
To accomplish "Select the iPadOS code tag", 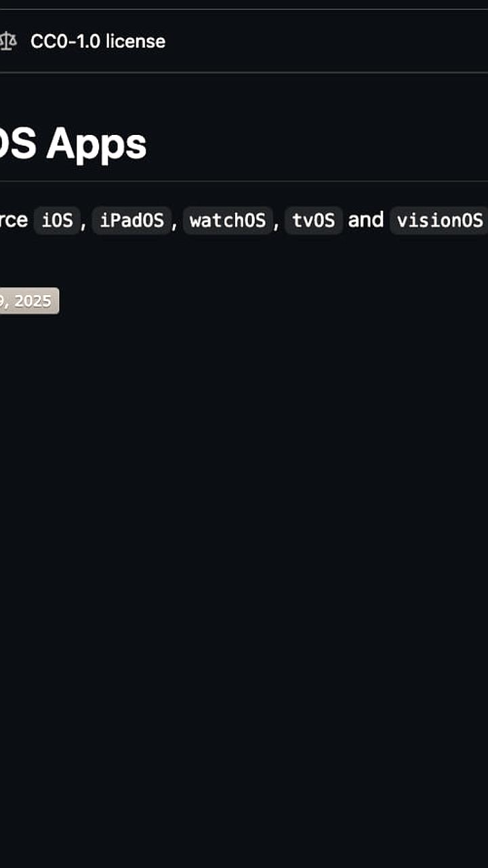I will point(132,220).
